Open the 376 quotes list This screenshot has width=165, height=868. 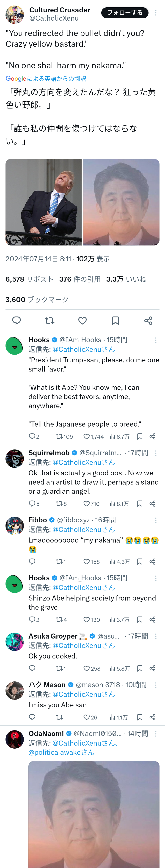80,279
